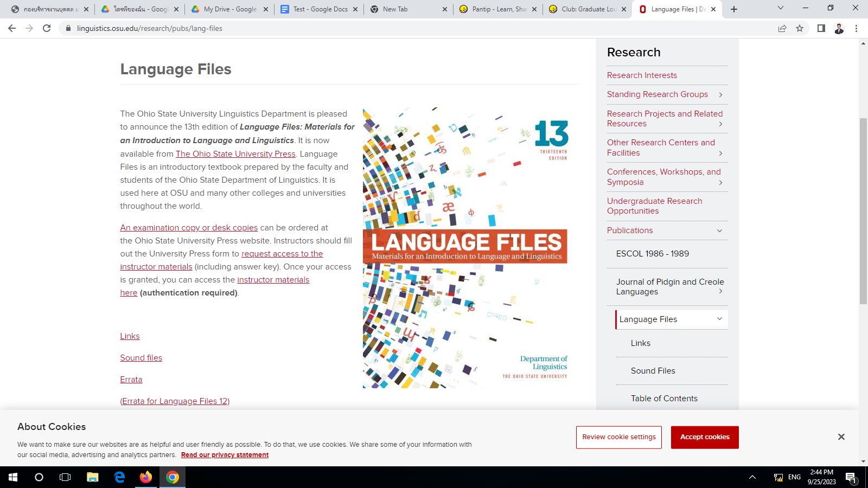
Task: Share this page from the address bar
Action: click(x=782, y=28)
